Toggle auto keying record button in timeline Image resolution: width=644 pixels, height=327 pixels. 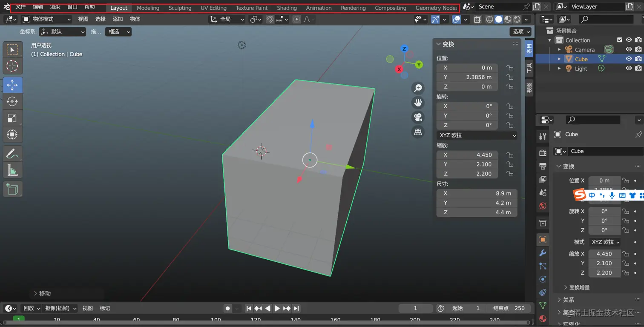click(x=228, y=308)
